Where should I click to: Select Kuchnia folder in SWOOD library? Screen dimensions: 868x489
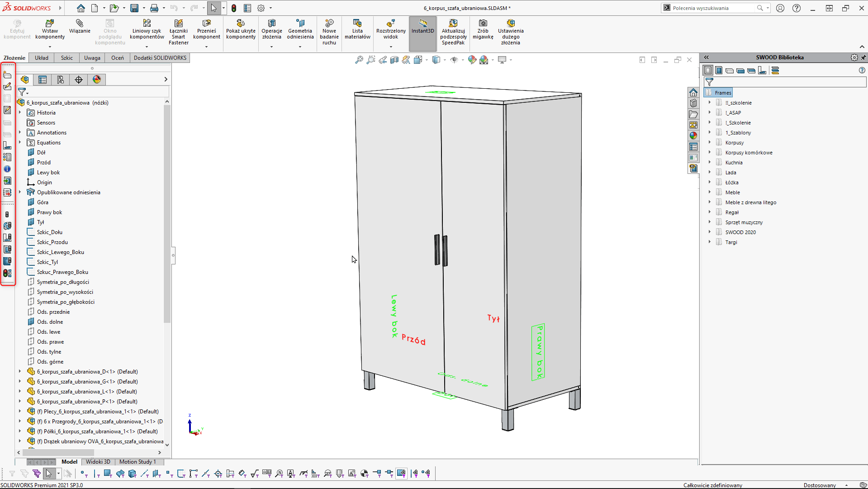coord(734,163)
